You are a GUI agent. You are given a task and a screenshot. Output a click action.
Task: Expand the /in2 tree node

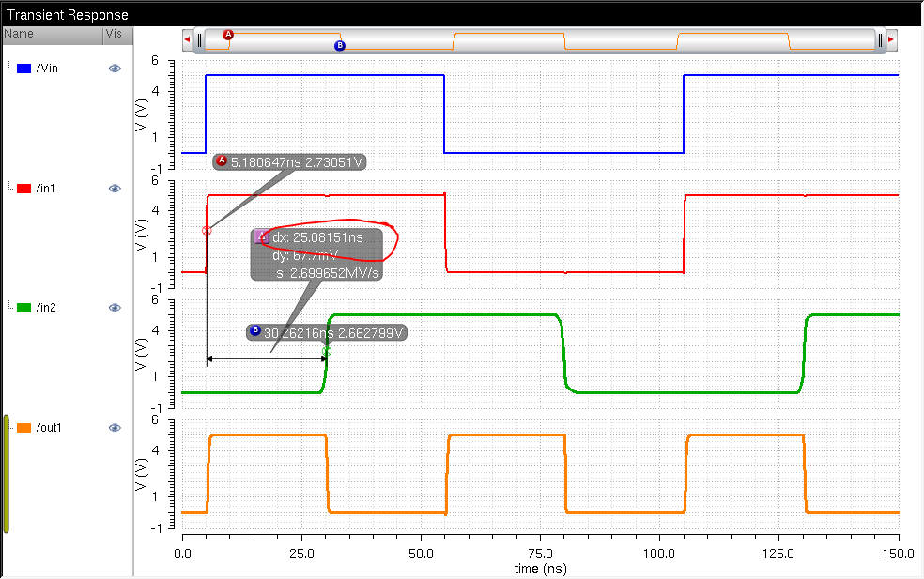(10, 306)
